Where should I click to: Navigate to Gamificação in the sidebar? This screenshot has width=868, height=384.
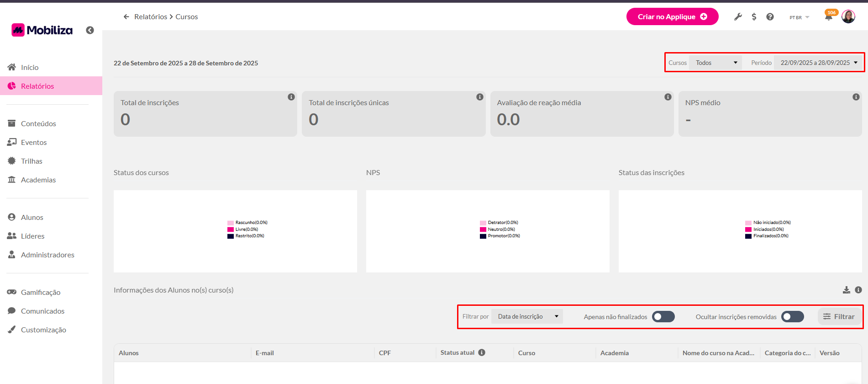click(x=40, y=292)
